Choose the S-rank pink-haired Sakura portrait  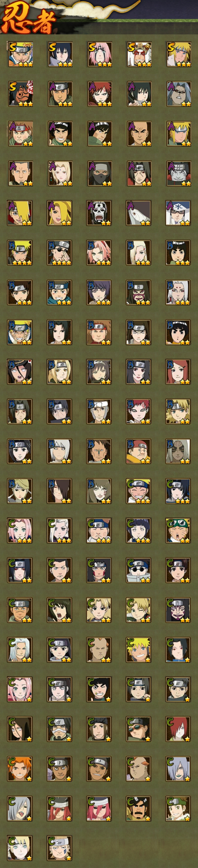(99, 54)
